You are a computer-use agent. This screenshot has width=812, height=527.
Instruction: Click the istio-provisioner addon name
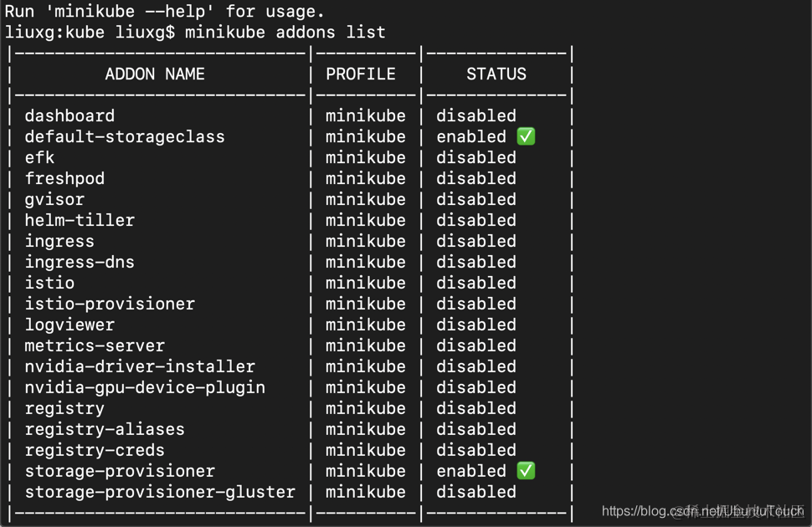(x=110, y=304)
